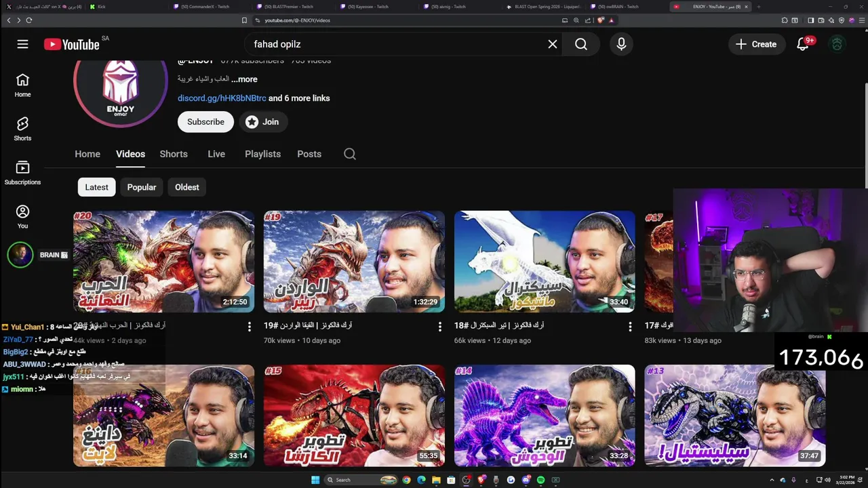Play video #20 thumbnail lasting 2:12:50
The height and width of the screenshot is (488, 868).
163,262
